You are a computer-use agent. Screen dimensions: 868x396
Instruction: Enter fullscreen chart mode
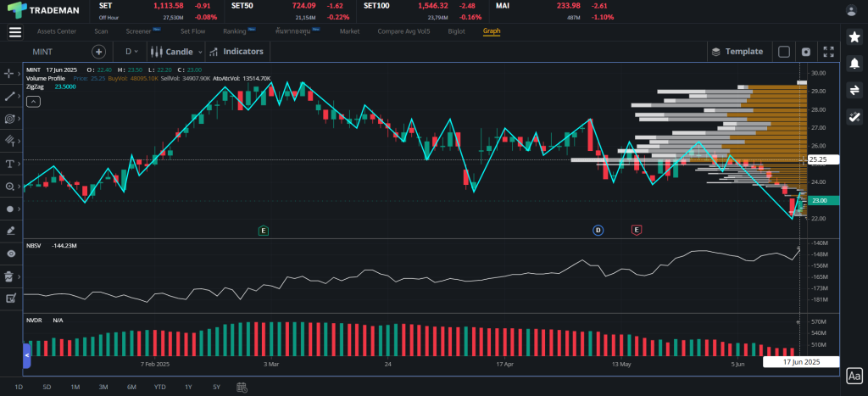[x=828, y=52]
